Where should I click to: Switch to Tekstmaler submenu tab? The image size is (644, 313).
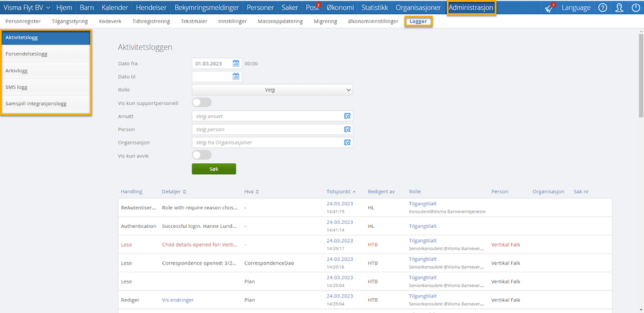coord(194,21)
